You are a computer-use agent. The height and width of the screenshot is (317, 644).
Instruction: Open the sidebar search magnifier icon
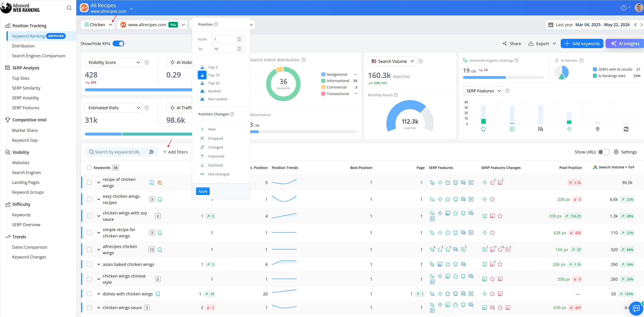[x=69, y=8]
